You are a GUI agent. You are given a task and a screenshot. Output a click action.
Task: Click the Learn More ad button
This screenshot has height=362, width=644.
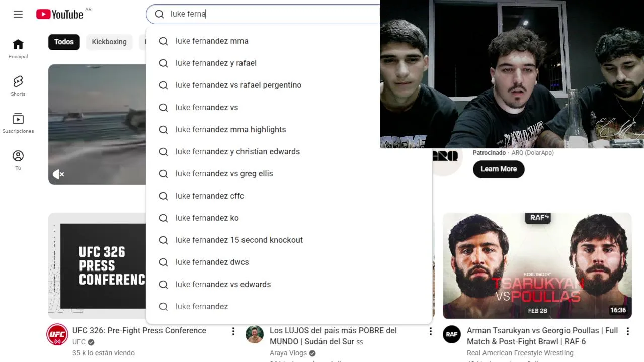499,169
